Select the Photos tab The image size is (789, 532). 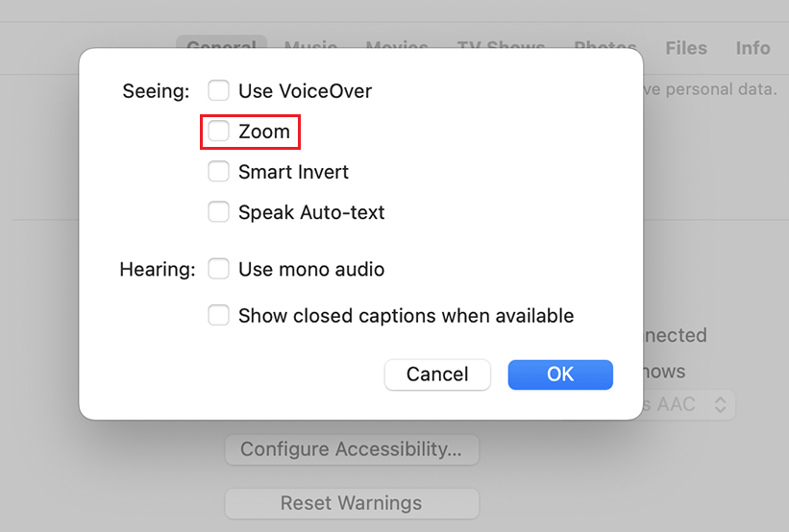(x=605, y=48)
